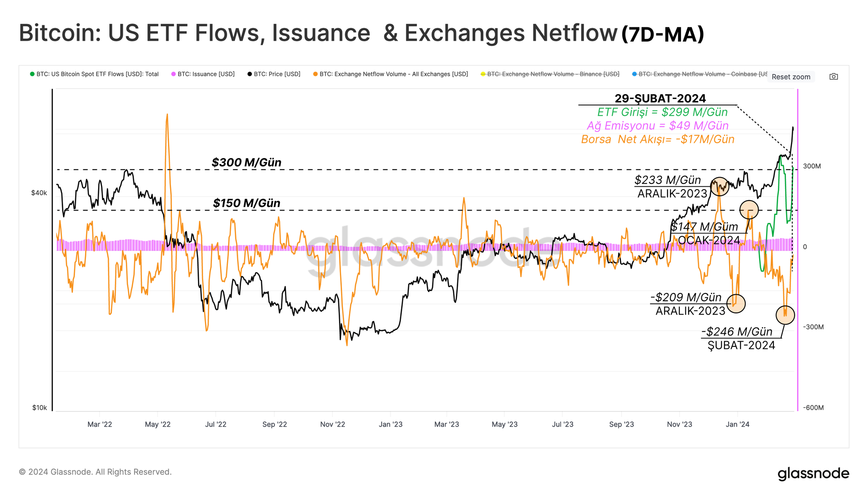
Task: Click the glassnode logo at bottom right
Action: click(813, 474)
